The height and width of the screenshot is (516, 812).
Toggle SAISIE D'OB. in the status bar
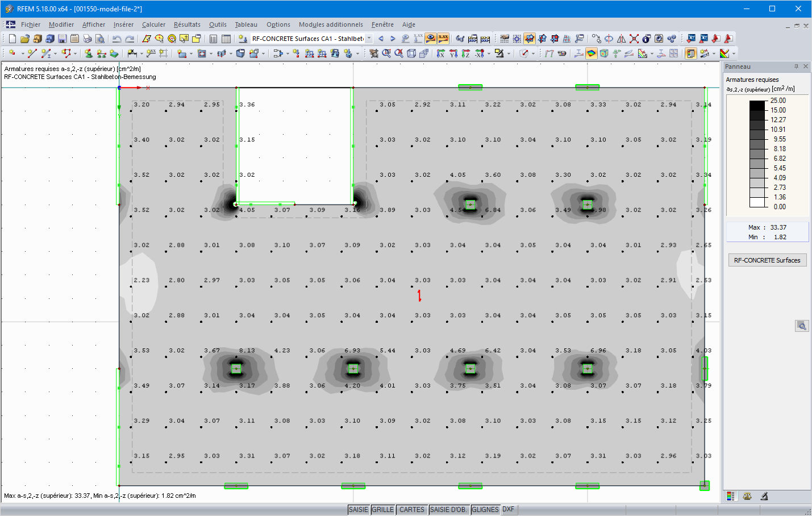[x=448, y=510]
